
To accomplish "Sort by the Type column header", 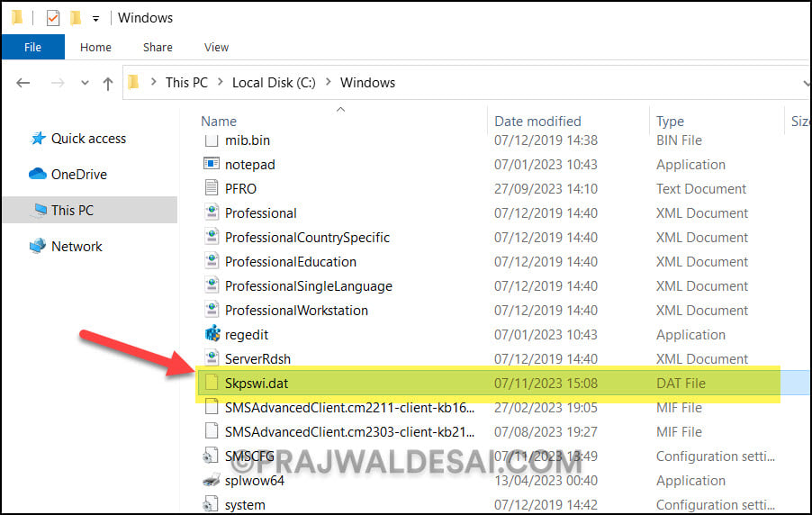I will coord(670,122).
